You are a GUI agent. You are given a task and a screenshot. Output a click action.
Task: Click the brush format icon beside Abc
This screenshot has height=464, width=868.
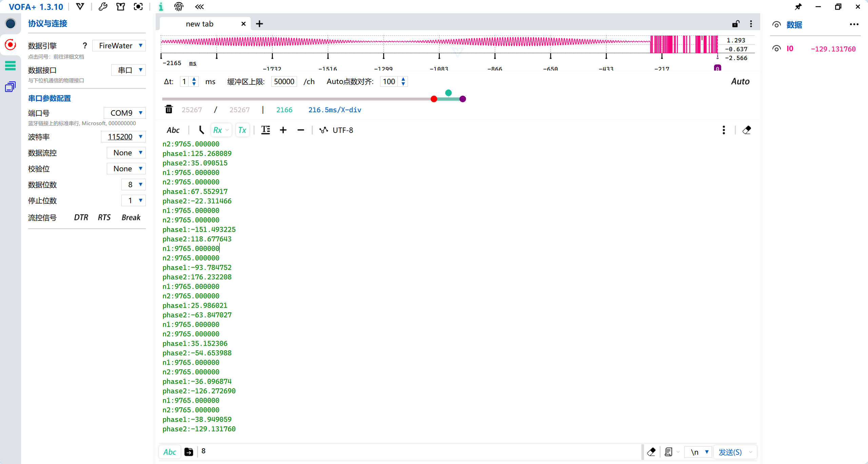tap(201, 130)
